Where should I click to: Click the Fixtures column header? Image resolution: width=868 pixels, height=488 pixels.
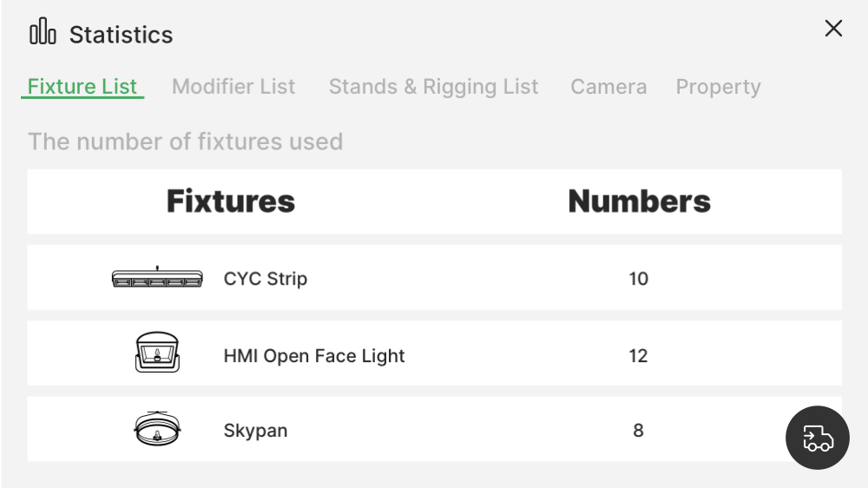231,201
